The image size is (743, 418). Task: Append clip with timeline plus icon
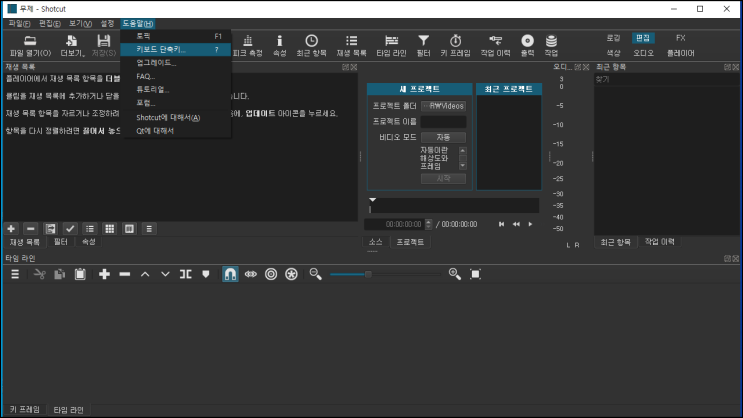(x=104, y=274)
